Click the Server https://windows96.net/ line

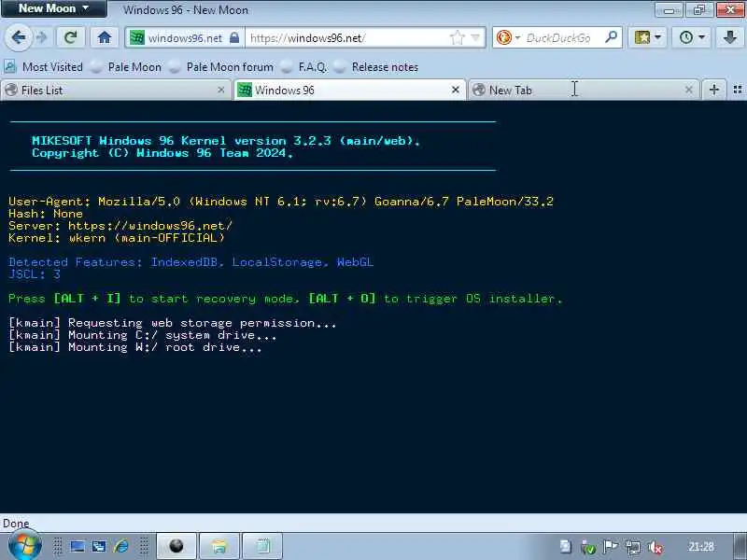[120, 226]
